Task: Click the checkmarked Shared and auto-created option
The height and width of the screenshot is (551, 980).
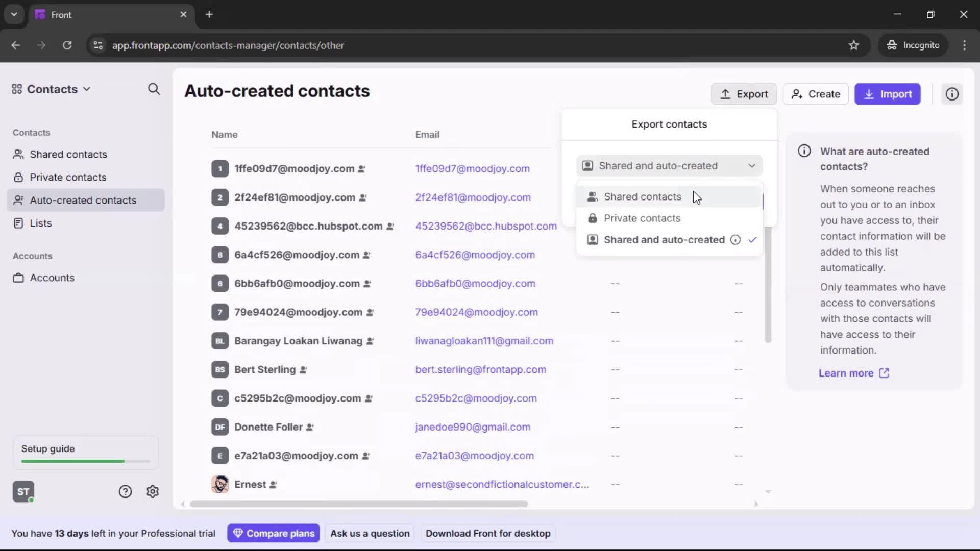Action: [x=664, y=240]
